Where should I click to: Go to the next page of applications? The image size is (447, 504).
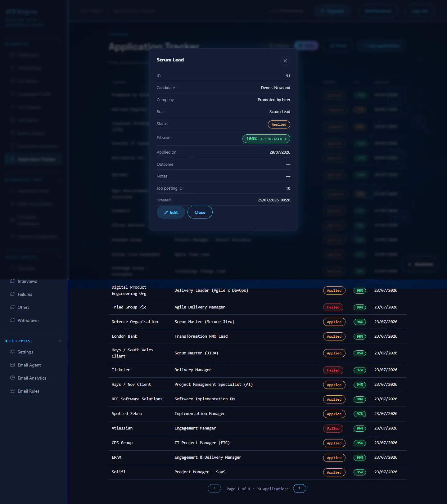[x=300, y=488]
